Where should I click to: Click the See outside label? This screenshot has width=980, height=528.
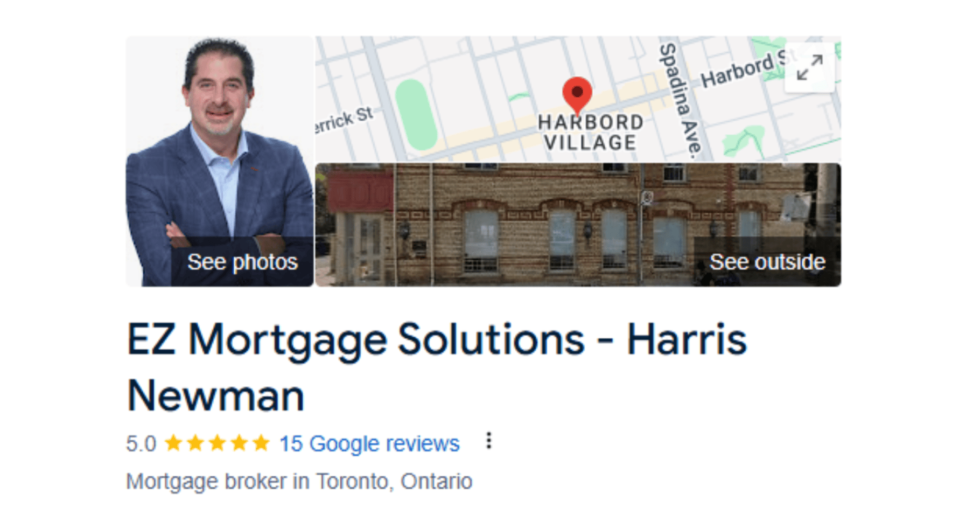pos(767,262)
